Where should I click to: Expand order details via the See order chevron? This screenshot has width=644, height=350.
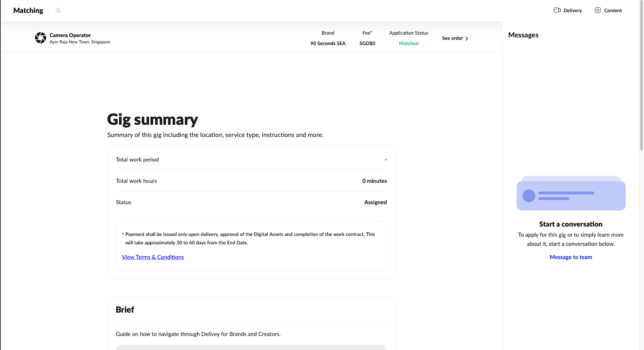pyautogui.click(x=466, y=39)
